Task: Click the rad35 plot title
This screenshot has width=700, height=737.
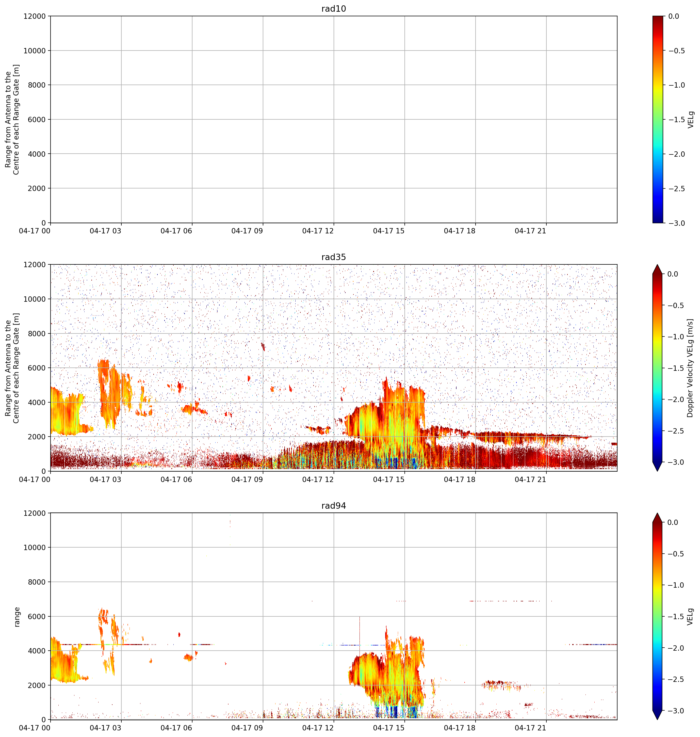Action: [334, 257]
